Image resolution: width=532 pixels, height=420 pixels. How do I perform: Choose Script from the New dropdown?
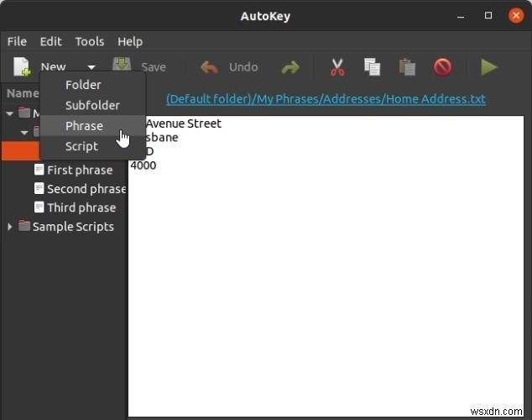point(93,146)
